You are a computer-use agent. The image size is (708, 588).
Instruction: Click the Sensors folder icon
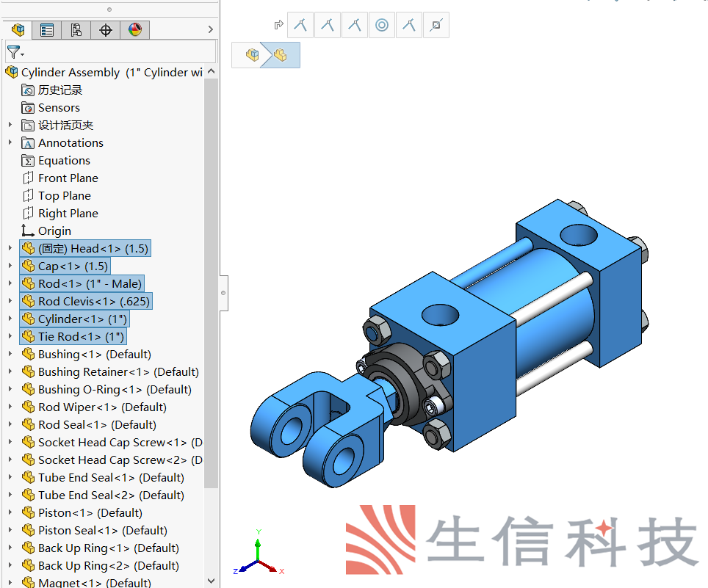click(x=28, y=108)
